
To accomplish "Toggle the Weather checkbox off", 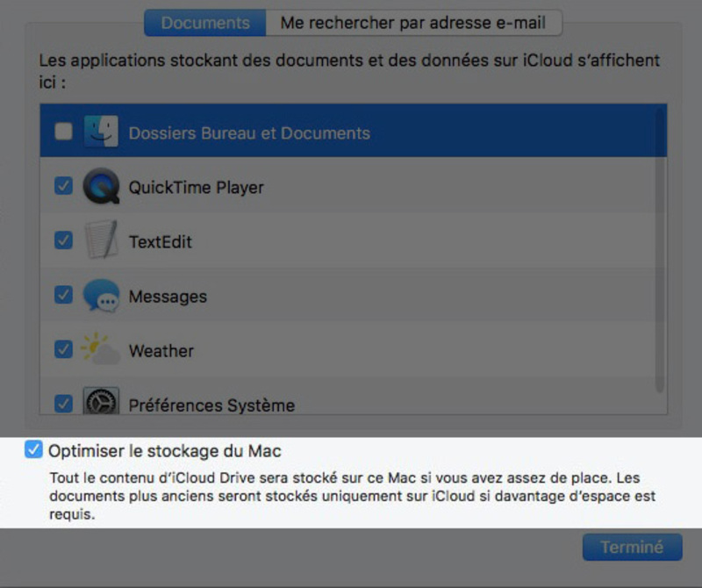I will 63,349.
